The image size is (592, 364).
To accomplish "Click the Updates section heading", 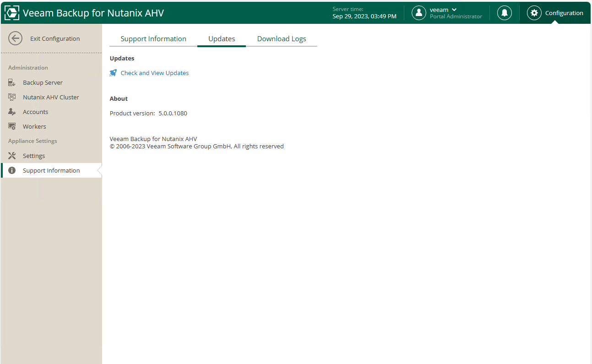I will (122, 58).
